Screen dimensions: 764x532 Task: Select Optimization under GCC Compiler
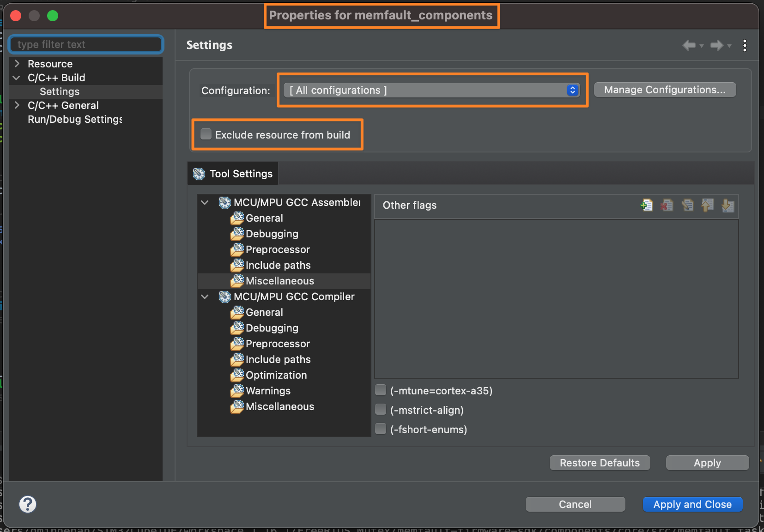click(276, 375)
